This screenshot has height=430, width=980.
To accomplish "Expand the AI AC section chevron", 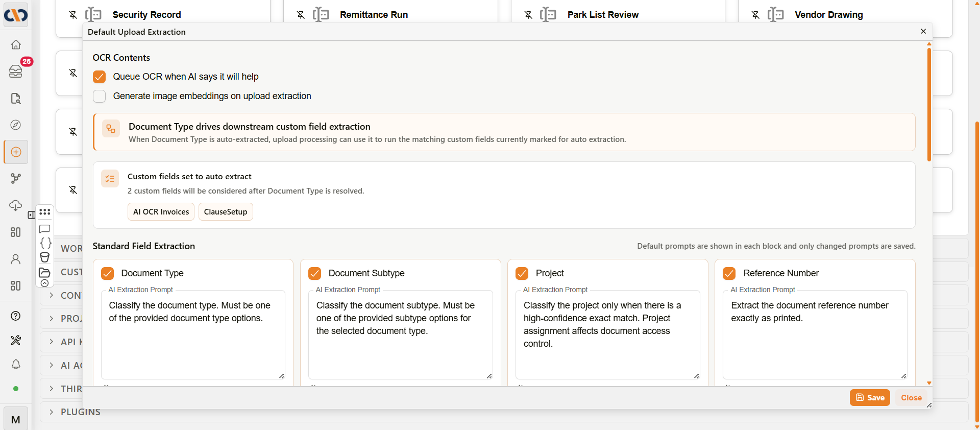I will [x=51, y=365].
